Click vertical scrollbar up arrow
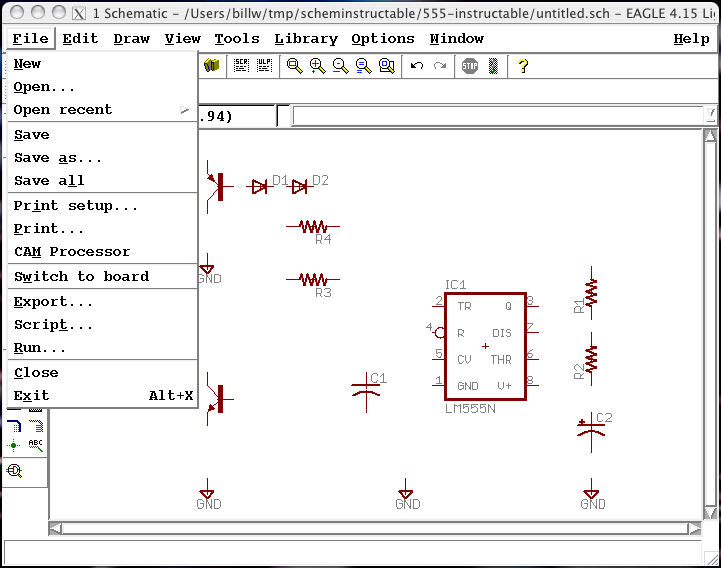721x568 pixels. point(710,136)
